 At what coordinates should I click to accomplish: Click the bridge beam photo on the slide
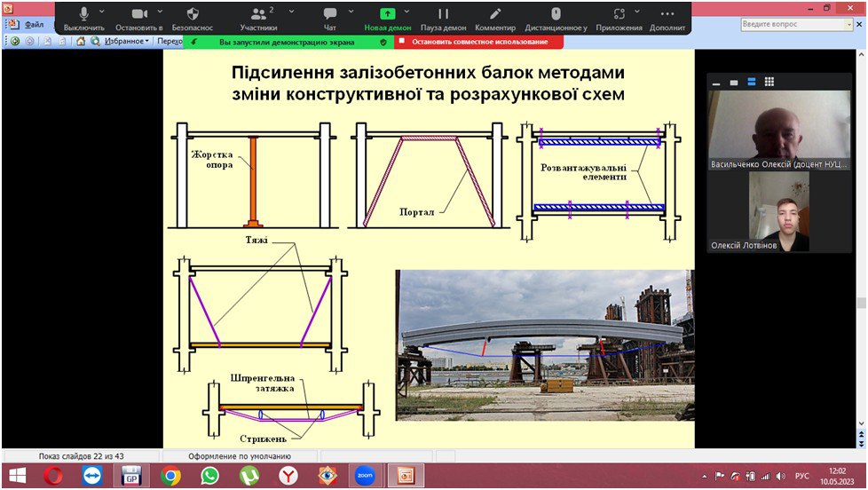point(545,345)
